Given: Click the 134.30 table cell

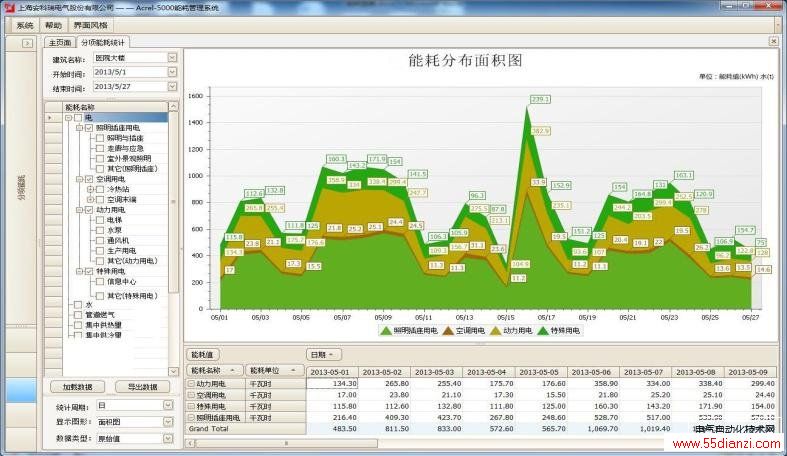Looking at the screenshot, I should [332, 384].
